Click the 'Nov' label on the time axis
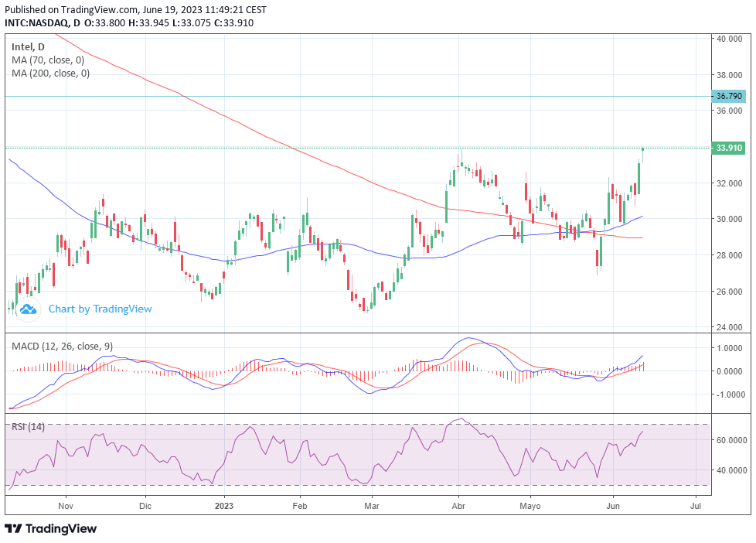Image resolution: width=756 pixels, height=543 pixels. 66,506
